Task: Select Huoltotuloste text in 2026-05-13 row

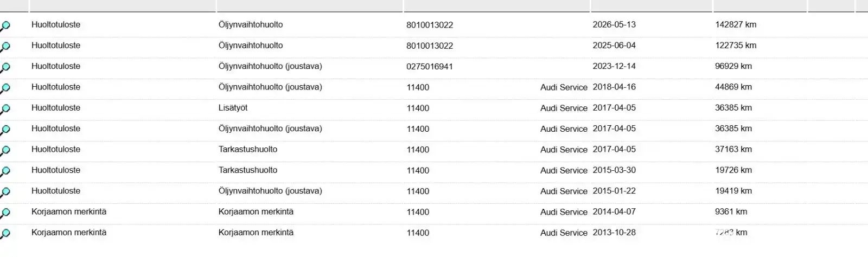Action: pyautogui.click(x=56, y=25)
